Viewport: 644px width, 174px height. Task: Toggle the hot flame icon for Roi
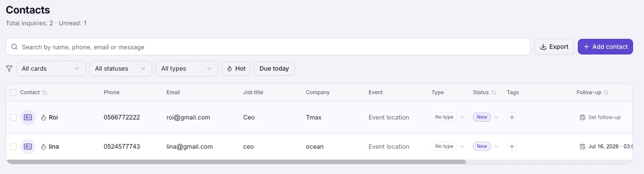44,117
